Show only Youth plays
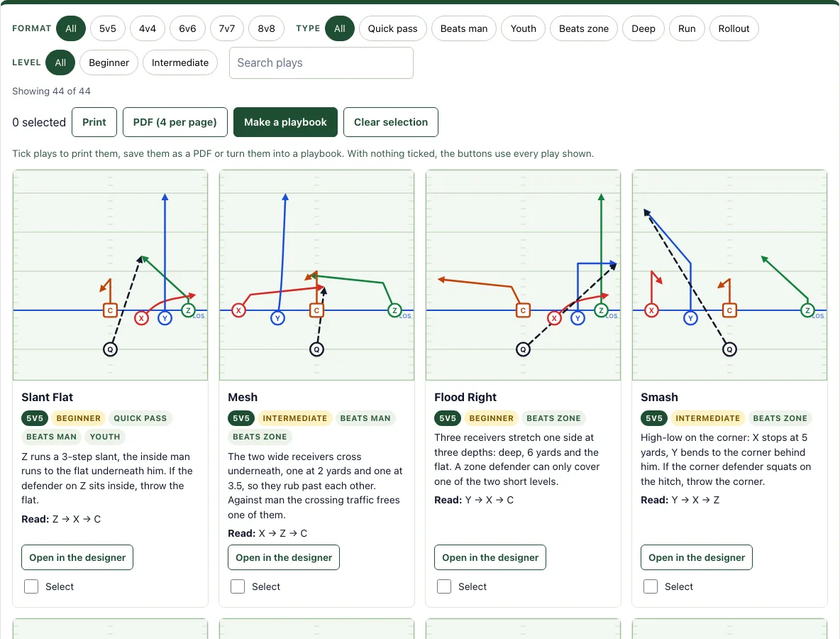 pyautogui.click(x=524, y=28)
